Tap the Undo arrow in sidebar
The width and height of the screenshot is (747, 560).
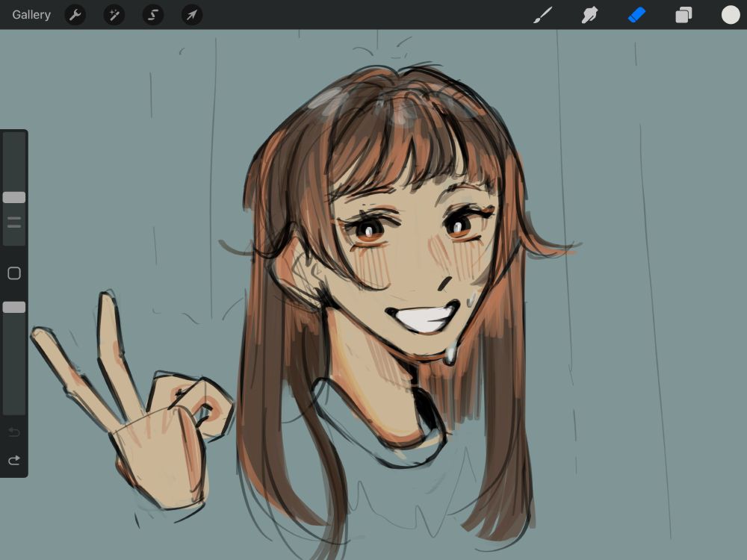[14, 432]
